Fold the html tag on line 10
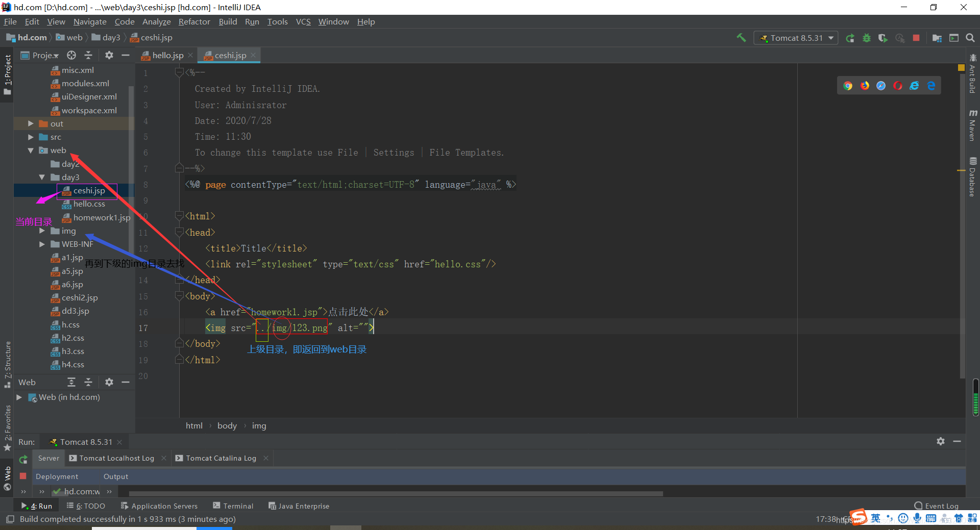The image size is (980, 530). [179, 216]
